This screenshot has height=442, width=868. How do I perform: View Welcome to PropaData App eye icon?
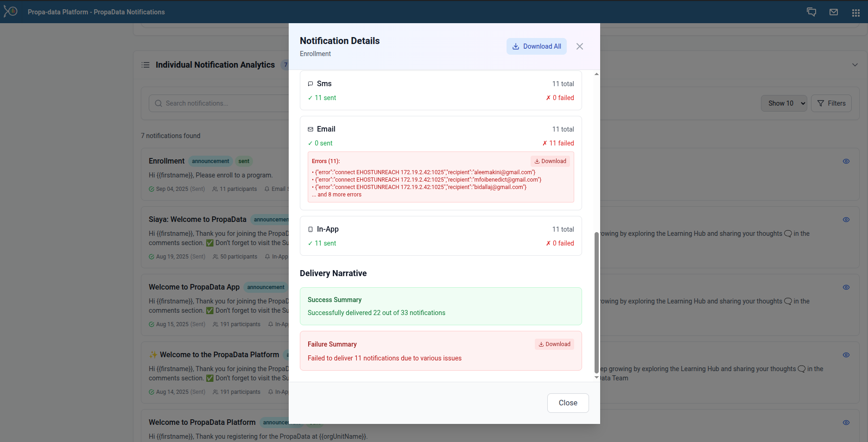846,287
